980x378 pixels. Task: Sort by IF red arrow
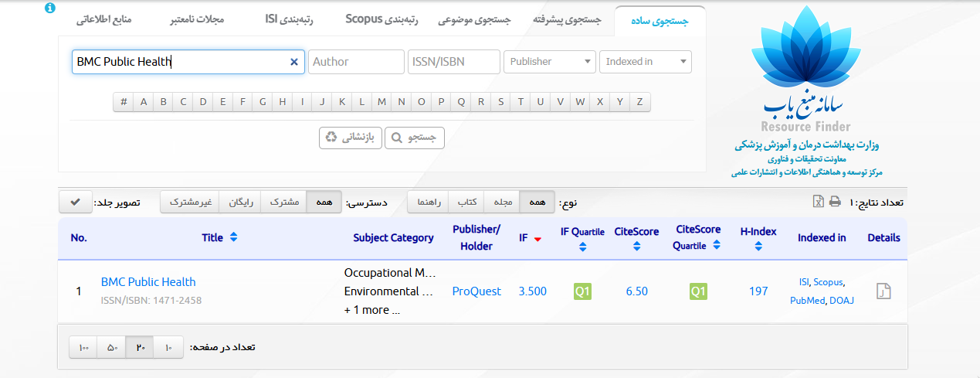point(537,239)
